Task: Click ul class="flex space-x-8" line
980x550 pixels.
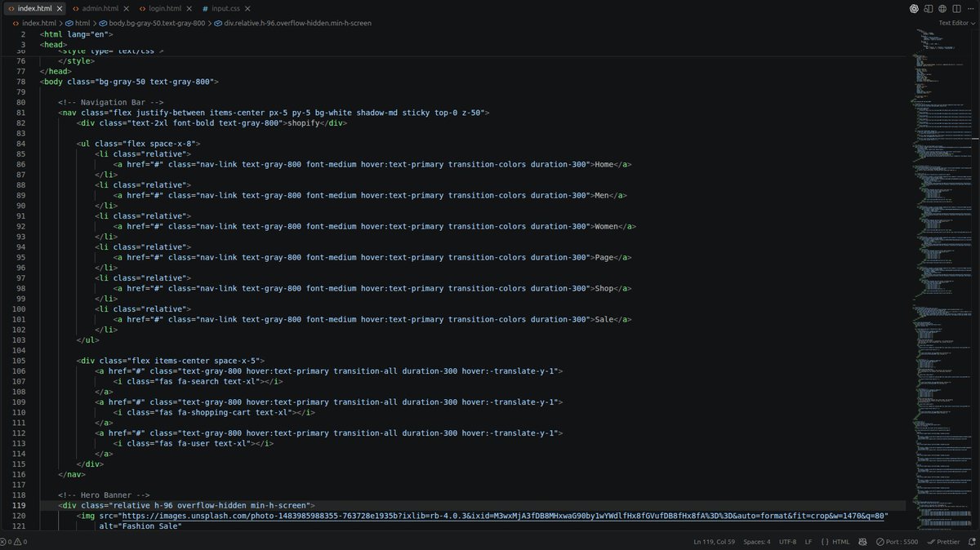Action: (138, 144)
